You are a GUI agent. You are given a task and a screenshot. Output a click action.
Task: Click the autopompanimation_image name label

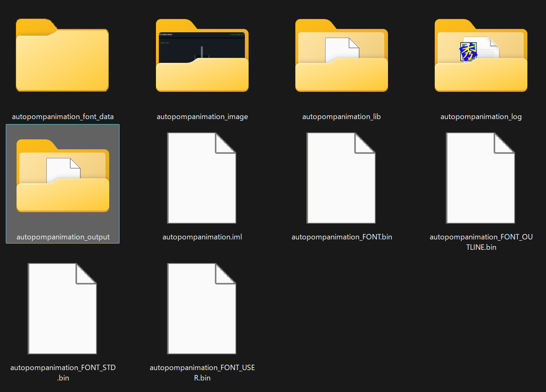(x=202, y=117)
